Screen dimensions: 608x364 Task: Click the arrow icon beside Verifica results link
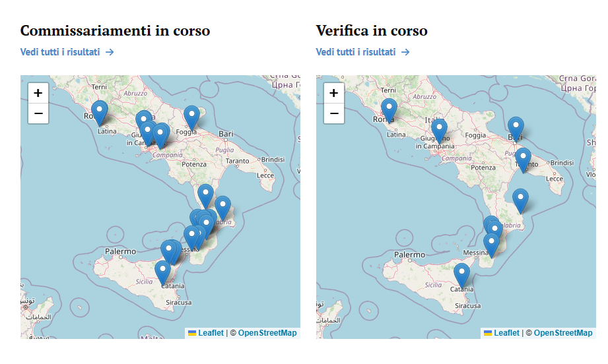click(x=405, y=52)
